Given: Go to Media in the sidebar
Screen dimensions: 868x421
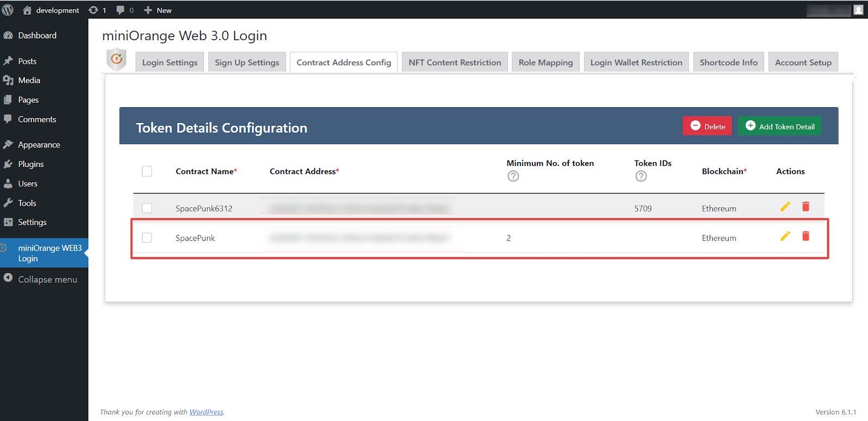Looking at the screenshot, I should 44,80.
